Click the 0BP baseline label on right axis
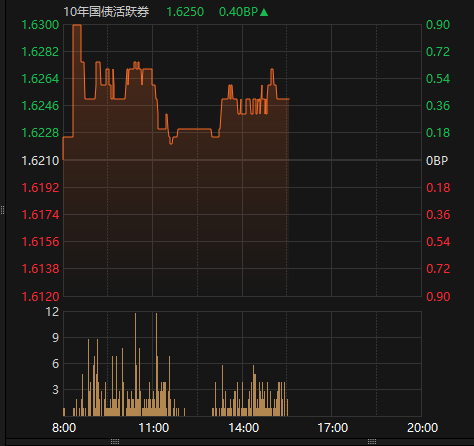The image size is (474, 446). 437,161
